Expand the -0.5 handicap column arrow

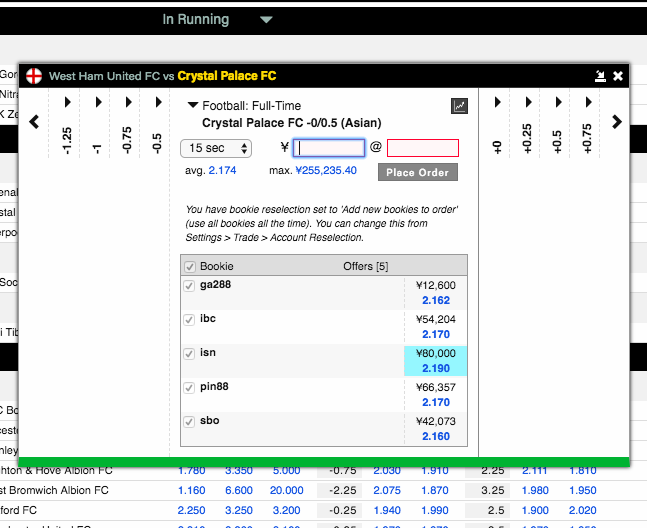click(x=158, y=102)
